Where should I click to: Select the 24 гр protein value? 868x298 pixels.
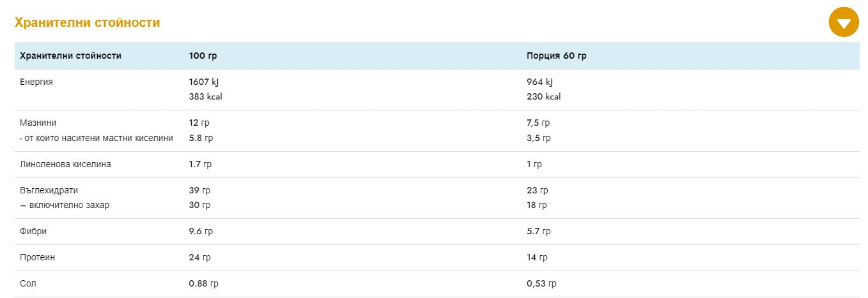pyautogui.click(x=199, y=257)
